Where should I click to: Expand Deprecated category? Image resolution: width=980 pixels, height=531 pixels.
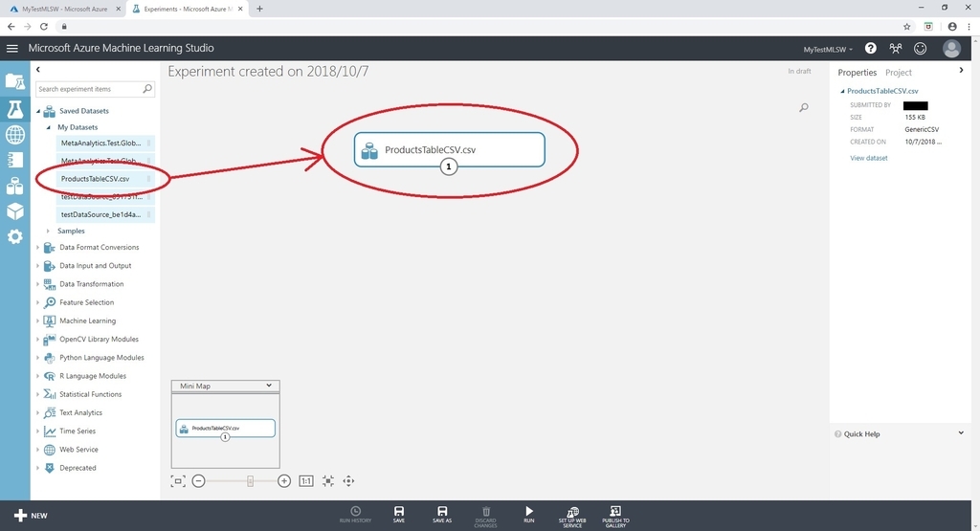tap(38, 468)
